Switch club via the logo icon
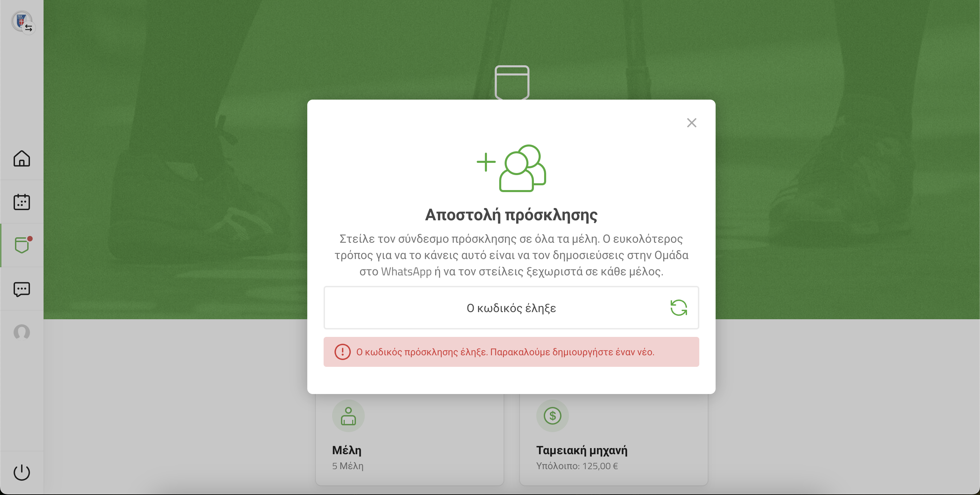 click(x=22, y=22)
